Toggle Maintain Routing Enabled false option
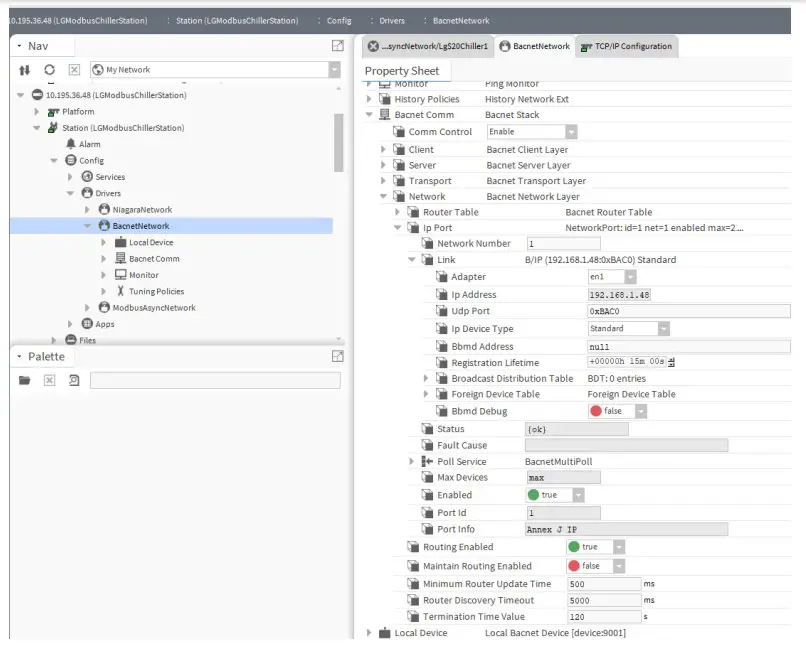The width and height of the screenshot is (806, 656). click(x=596, y=566)
